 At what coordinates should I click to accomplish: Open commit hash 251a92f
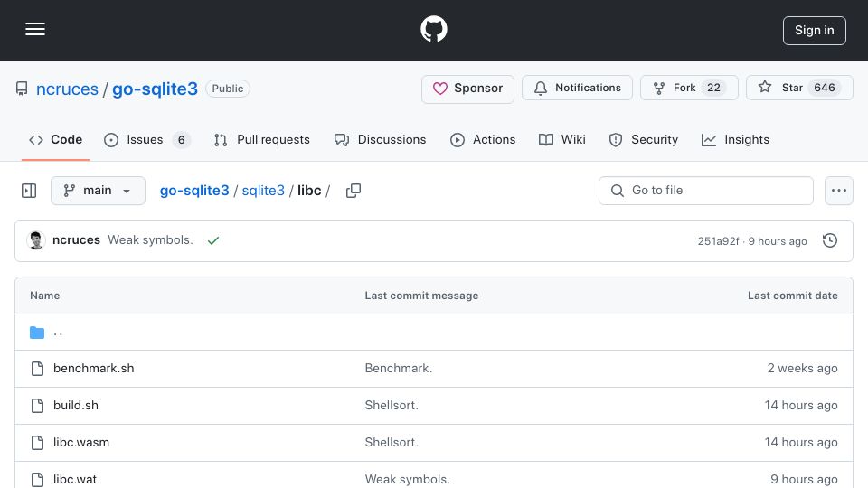click(x=718, y=241)
